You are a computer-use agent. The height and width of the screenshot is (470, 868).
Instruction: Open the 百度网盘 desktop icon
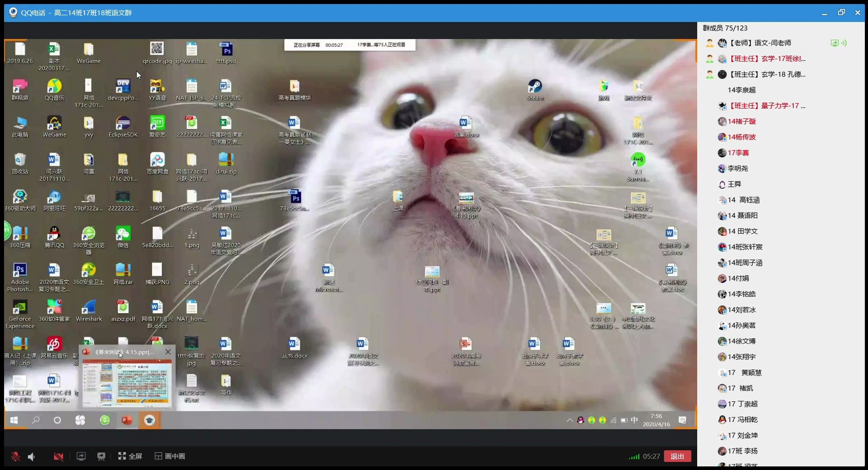pyautogui.click(x=157, y=164)
